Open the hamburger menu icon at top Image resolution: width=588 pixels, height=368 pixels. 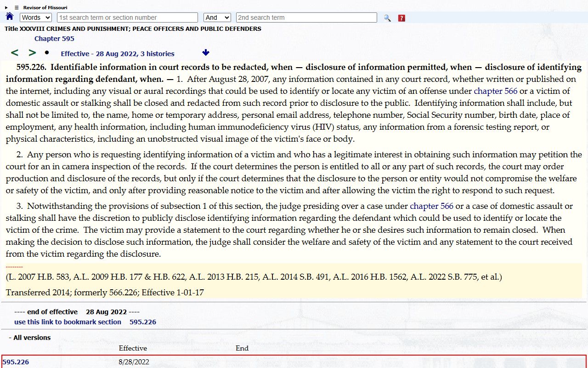click(x=17, y=7)
